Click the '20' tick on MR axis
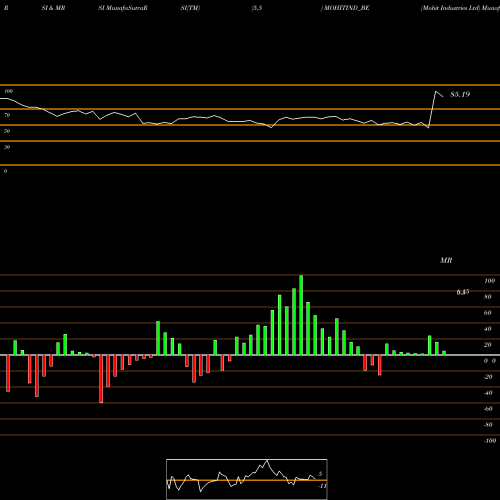500x500 pixels. pyautogui.click(x=488, y=345)
